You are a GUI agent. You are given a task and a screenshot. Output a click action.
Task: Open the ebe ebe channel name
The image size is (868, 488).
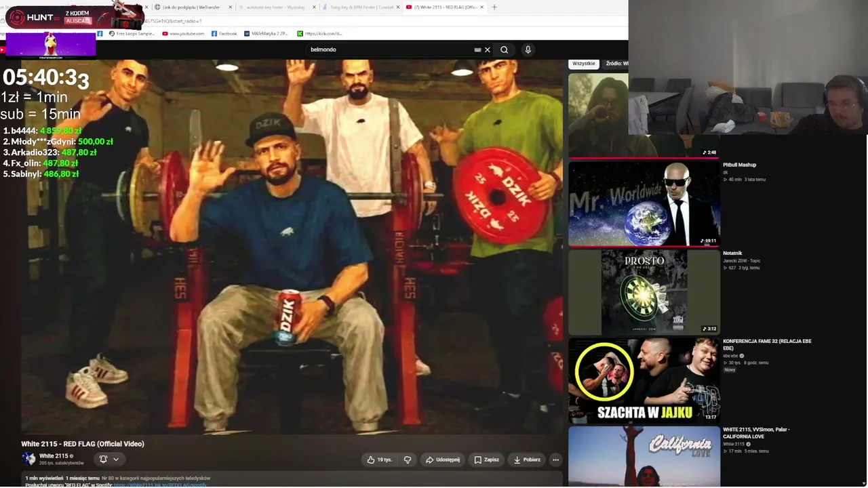(x=730, y=356)
